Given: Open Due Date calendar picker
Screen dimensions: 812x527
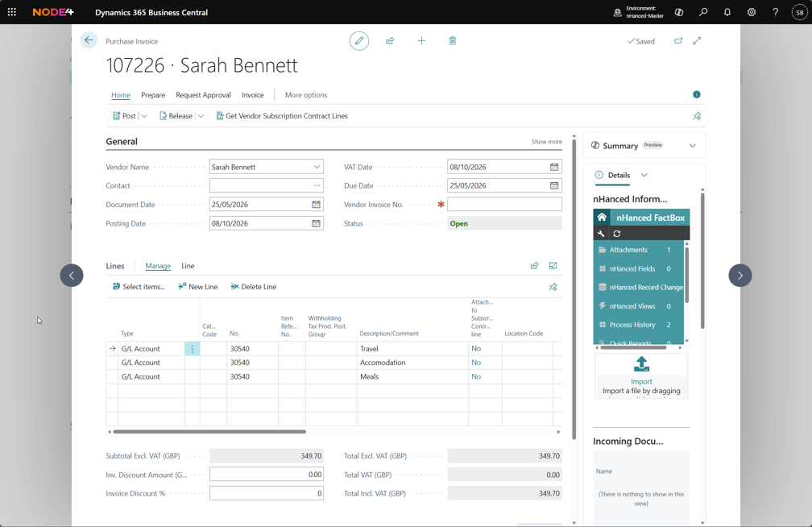Looking at the screenshot, I should click(554, 185).
